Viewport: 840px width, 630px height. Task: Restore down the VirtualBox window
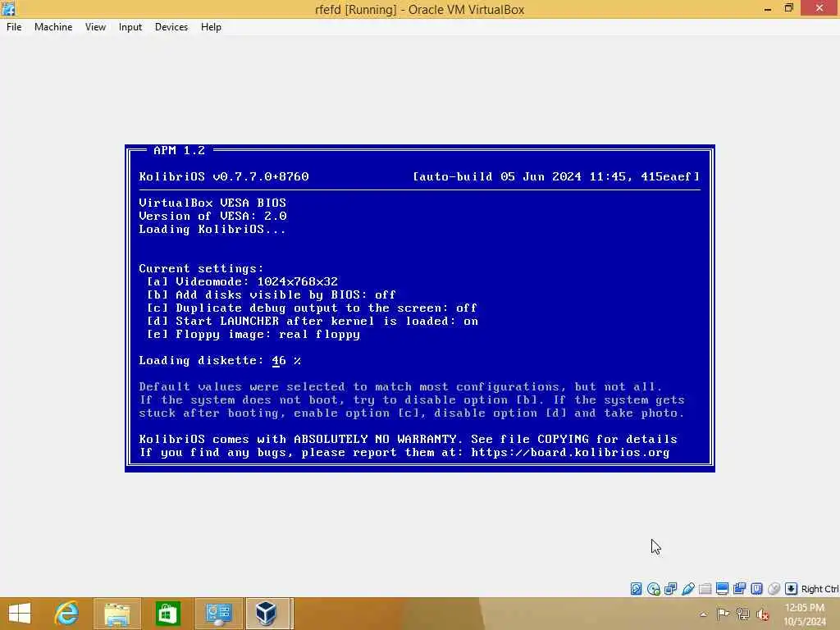(x=788, y=8)
